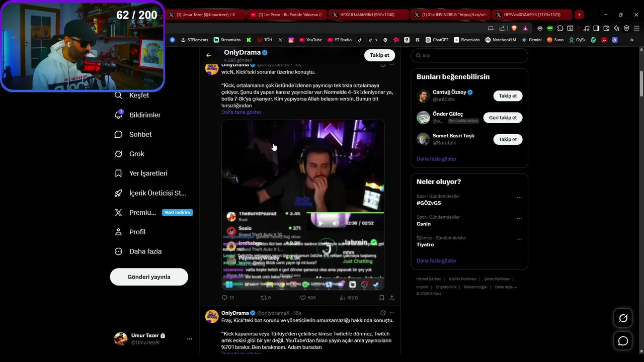This screenshot has width=644, height=362.
Task: Open OnlyDrama avatar on Eray tweet
Action: click(x=212, y=316)
